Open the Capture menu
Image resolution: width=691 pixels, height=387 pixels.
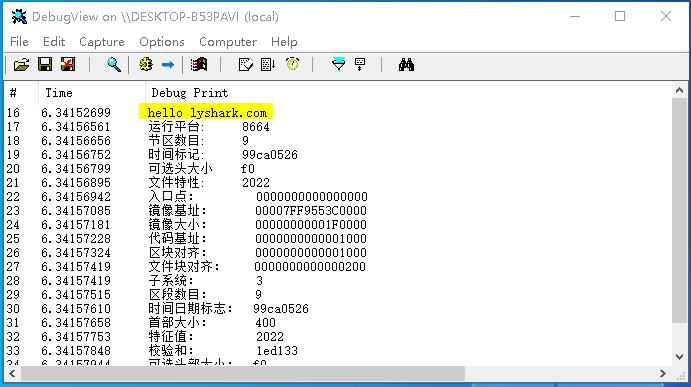pyautogui.click(x=102, y=41)
